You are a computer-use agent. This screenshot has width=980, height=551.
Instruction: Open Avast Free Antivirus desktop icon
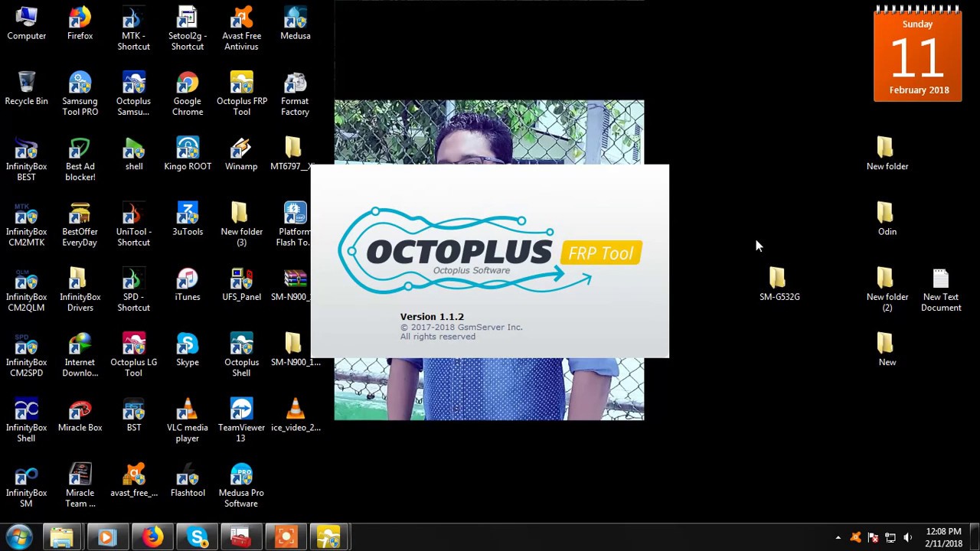click(241, 30)
